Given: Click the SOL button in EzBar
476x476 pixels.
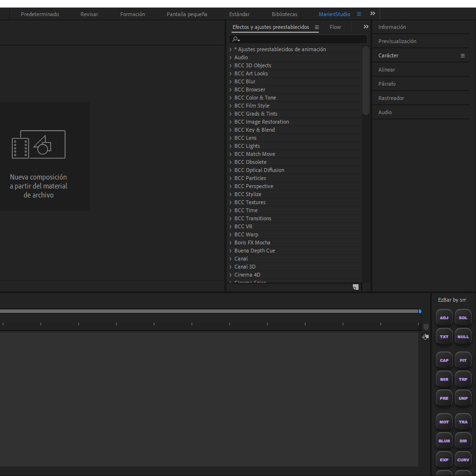Looking at the screenshot, I should click(463, 317).
